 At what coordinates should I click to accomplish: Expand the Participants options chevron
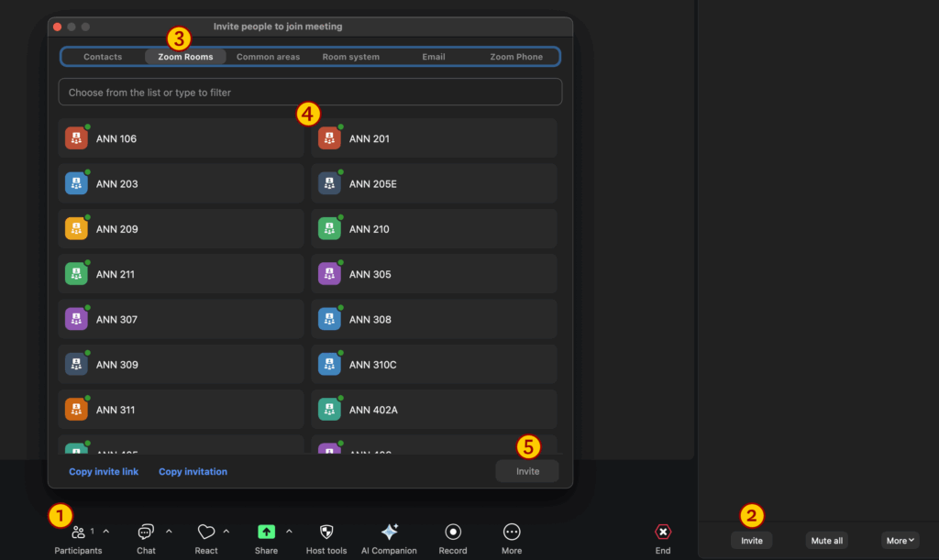tap(105, 531)
